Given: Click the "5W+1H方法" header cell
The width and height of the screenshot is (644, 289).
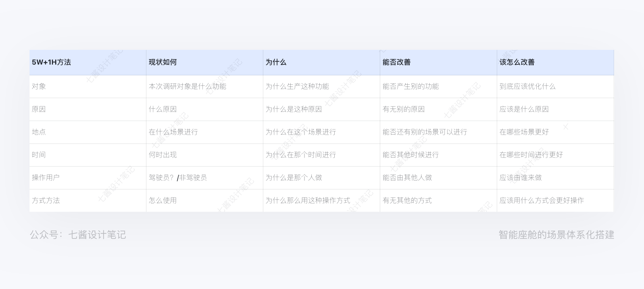Looking at the screenshot, I should 88,62.
